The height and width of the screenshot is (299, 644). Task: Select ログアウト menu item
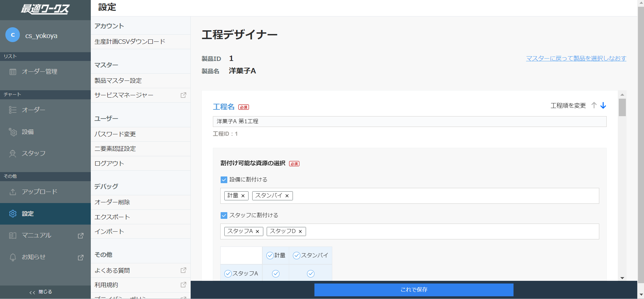point(141,163)
